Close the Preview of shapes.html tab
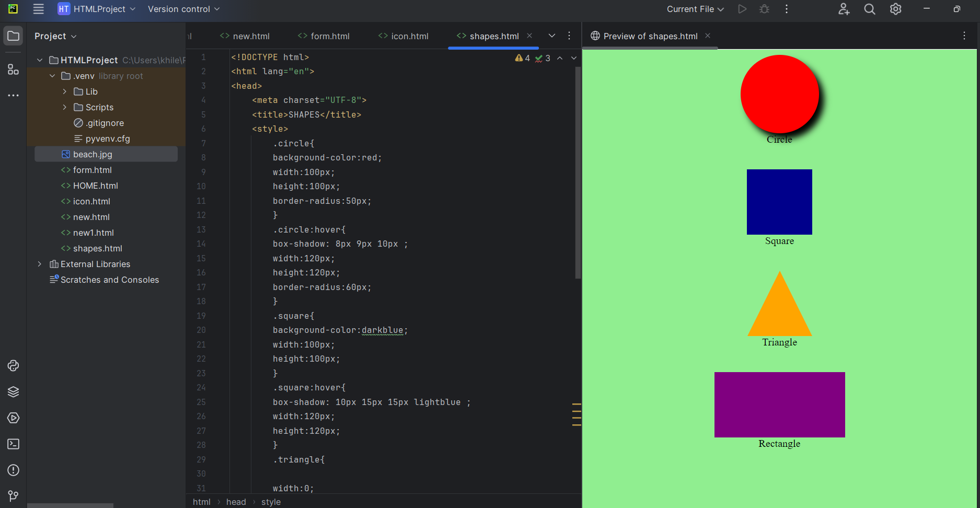 pyautogui.click(x=708, y=36)
